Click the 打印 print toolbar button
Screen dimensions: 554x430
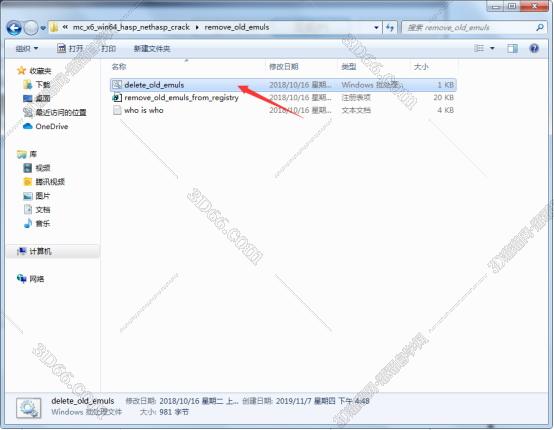coord(108,48)
